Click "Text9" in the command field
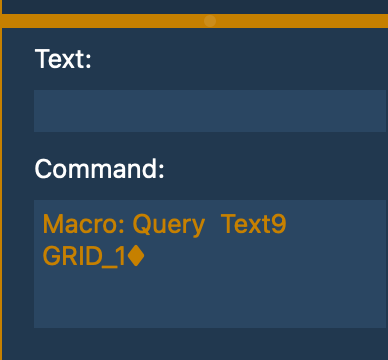The image size is (388, 360). pos(253,224)
